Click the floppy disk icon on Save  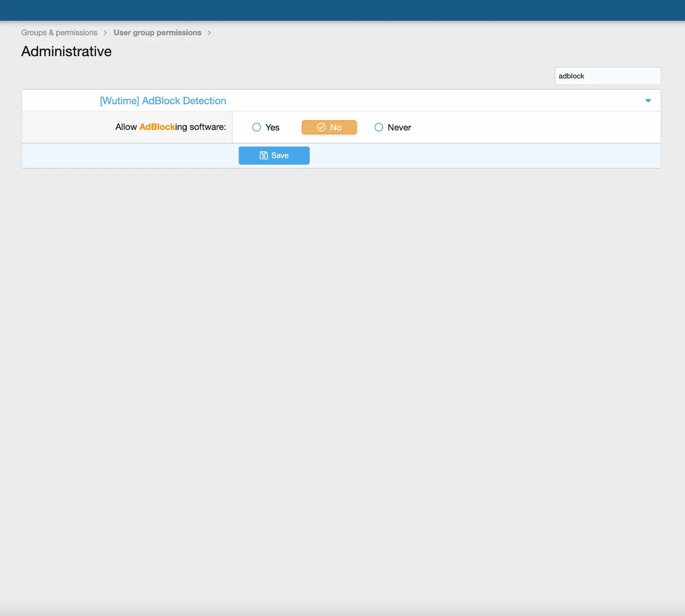point(264,156)
